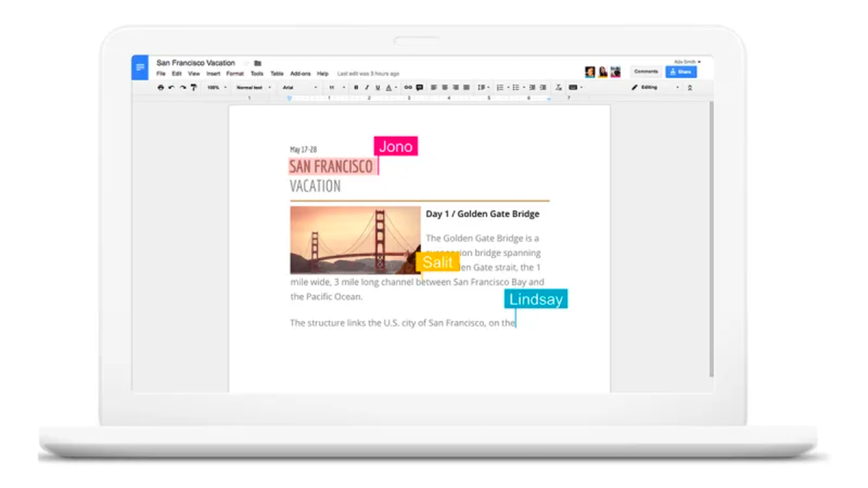Open the Add-ons menu
The image size is (868, 488).
300,74
